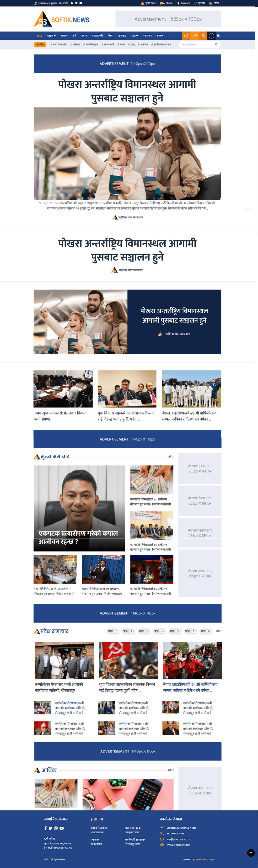Click the YouTube icon in the top bar
Screen dimensions: 258x868
tap(81, 3)
